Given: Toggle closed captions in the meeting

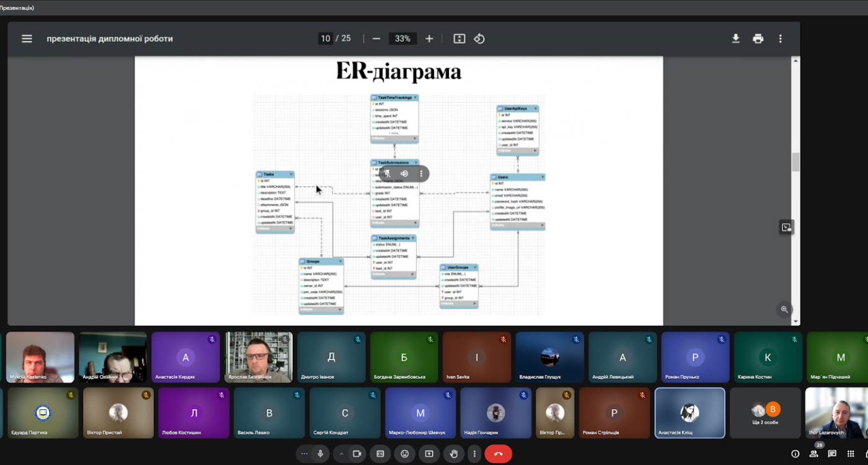Looking at the screenshot, I should click(380, 454).
